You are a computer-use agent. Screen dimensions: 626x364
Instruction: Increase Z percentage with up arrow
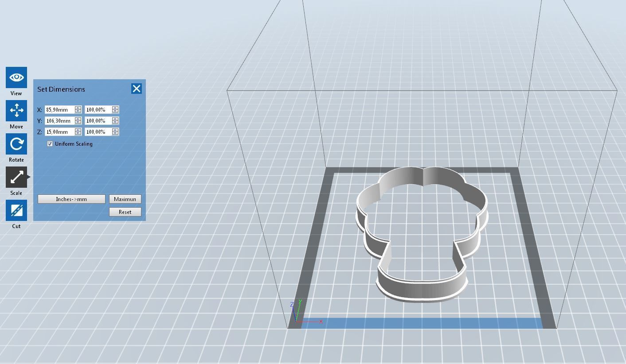click(x=115, y=130)
